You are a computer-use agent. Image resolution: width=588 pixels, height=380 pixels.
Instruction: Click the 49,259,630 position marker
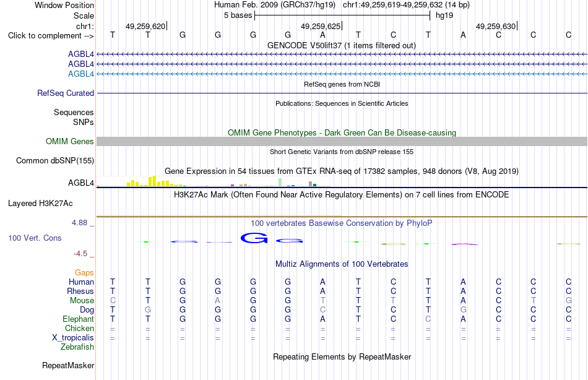pyautogui.click(x=496, y=26)
